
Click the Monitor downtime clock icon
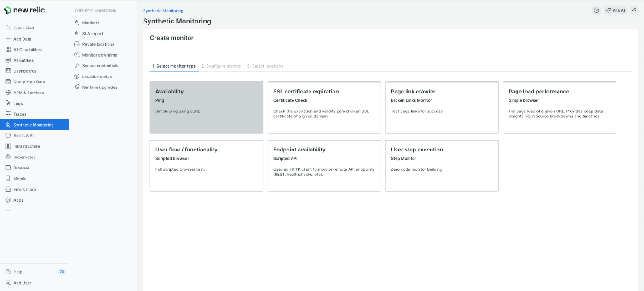click(77, 55)
